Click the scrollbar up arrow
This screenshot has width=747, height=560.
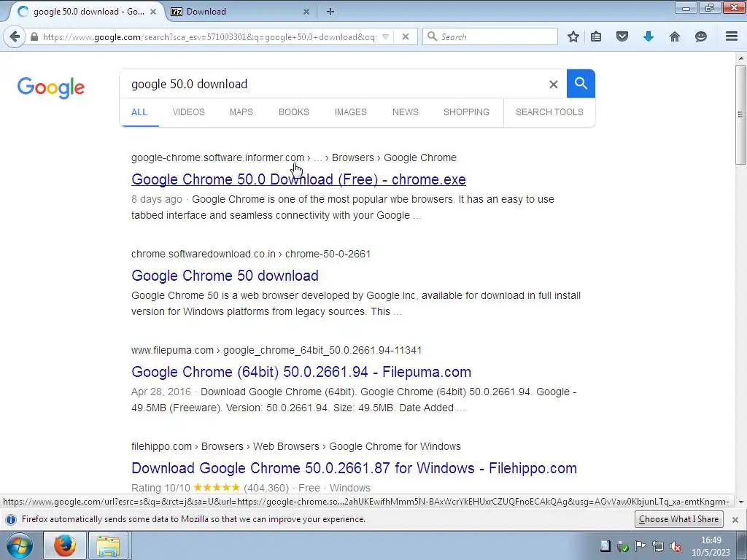click(740, 58)
